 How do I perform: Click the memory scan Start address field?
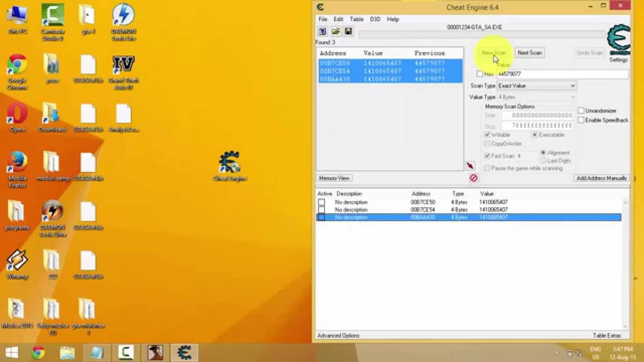point(537,116)
